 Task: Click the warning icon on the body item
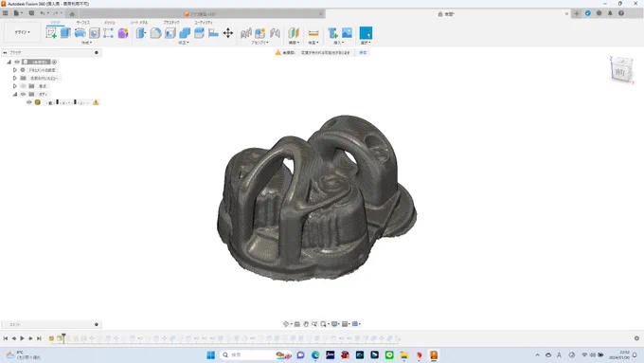point(96,102)
